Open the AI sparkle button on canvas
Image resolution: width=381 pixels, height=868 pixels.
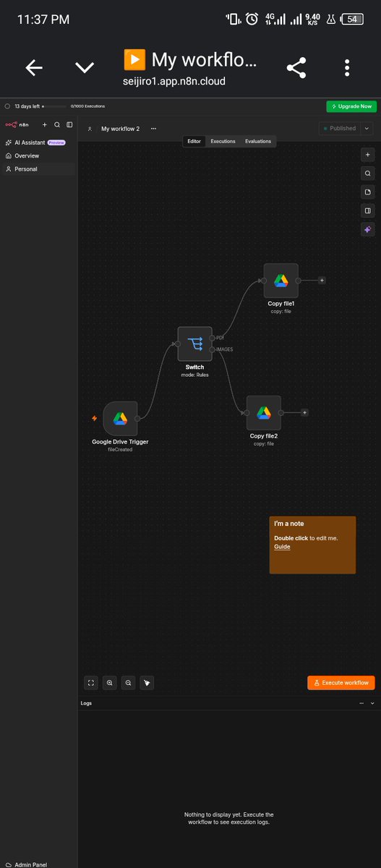[x=368, y=230]
